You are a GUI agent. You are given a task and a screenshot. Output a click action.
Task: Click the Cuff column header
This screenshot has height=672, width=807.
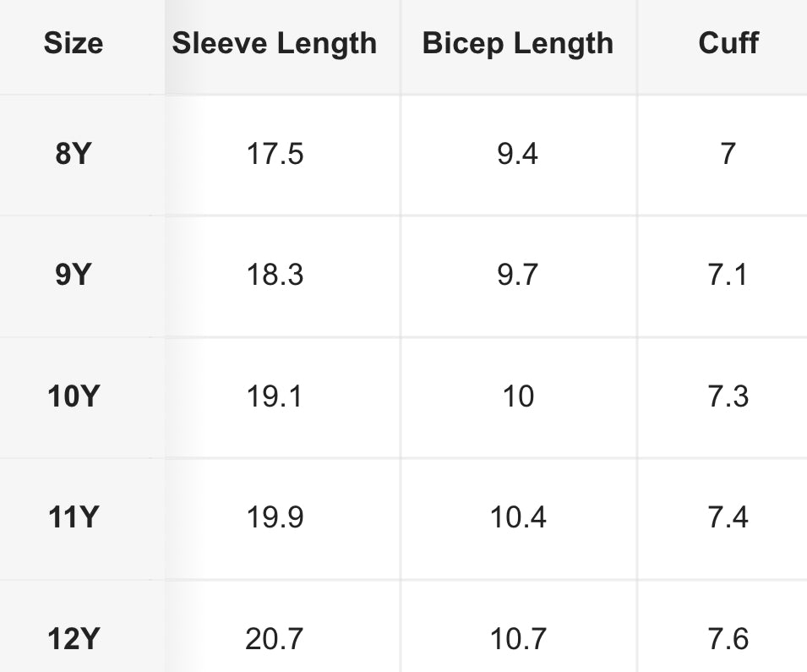click(x=728, y=43)
